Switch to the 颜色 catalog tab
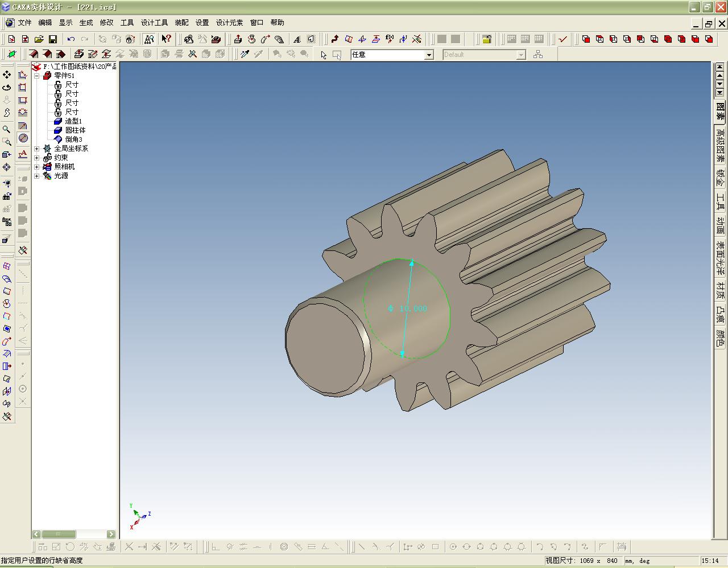 (x=720, y=339)
